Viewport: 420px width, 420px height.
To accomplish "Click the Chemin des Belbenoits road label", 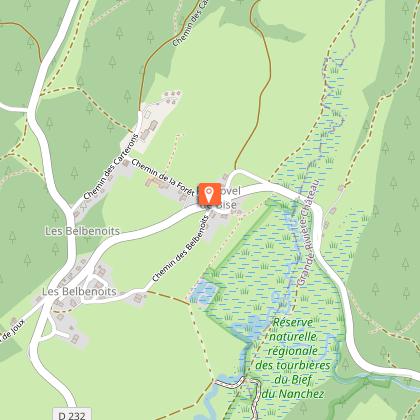I will coord(181,249).
